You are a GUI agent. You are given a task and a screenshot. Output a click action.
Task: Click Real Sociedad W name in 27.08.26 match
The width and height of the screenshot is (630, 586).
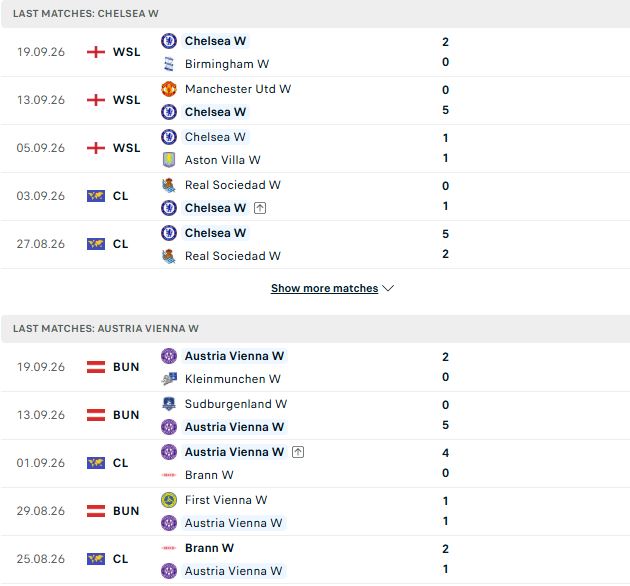pyautogui.click(x=233, y=256)
